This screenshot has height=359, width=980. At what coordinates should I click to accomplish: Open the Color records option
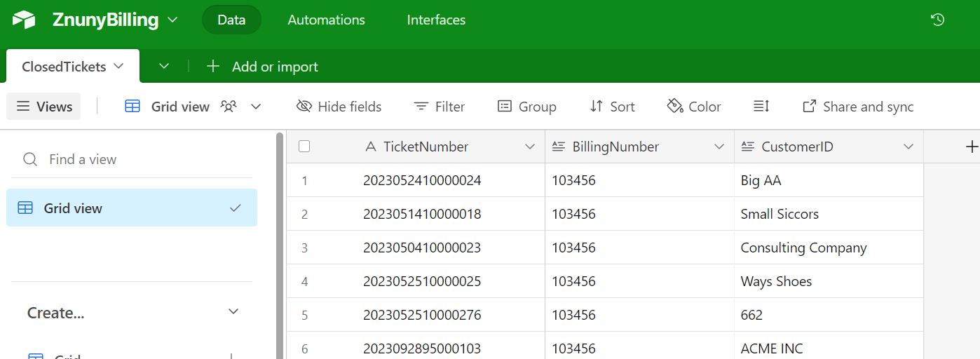[694, 107]
